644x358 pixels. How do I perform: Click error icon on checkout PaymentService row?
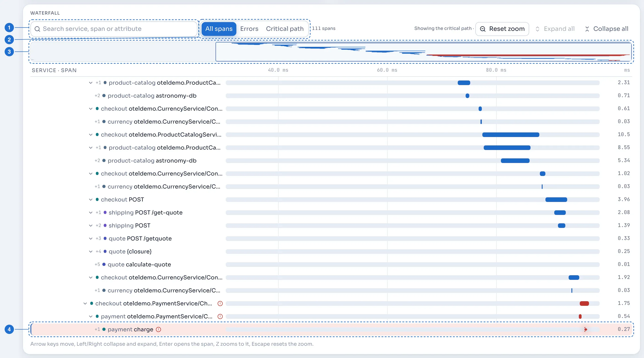(220, 303)
